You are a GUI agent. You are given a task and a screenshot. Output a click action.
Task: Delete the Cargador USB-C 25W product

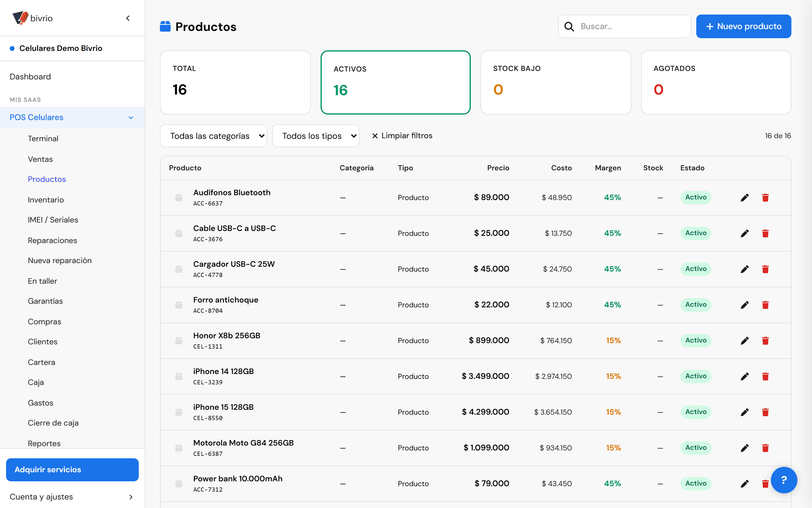[765, 269]
